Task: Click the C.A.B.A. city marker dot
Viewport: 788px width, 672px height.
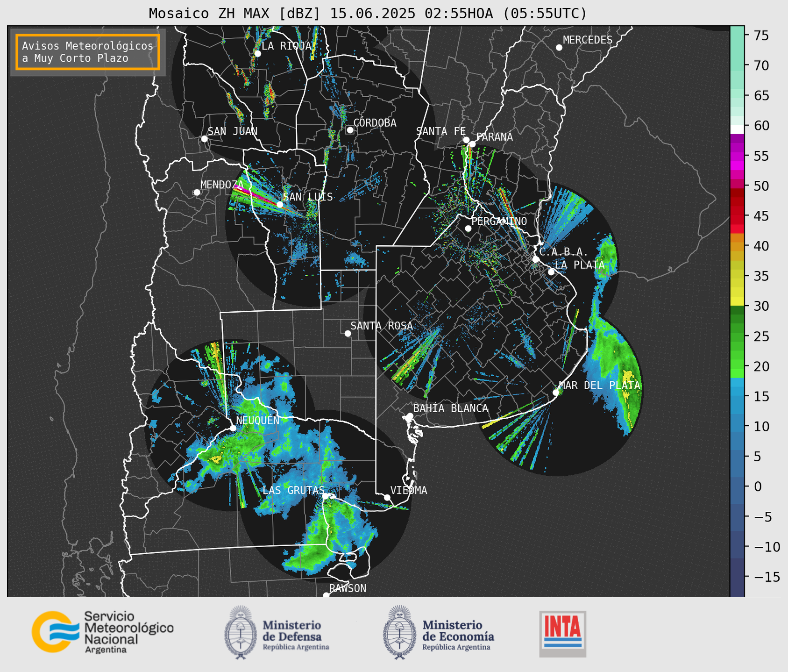Action: 536,259
